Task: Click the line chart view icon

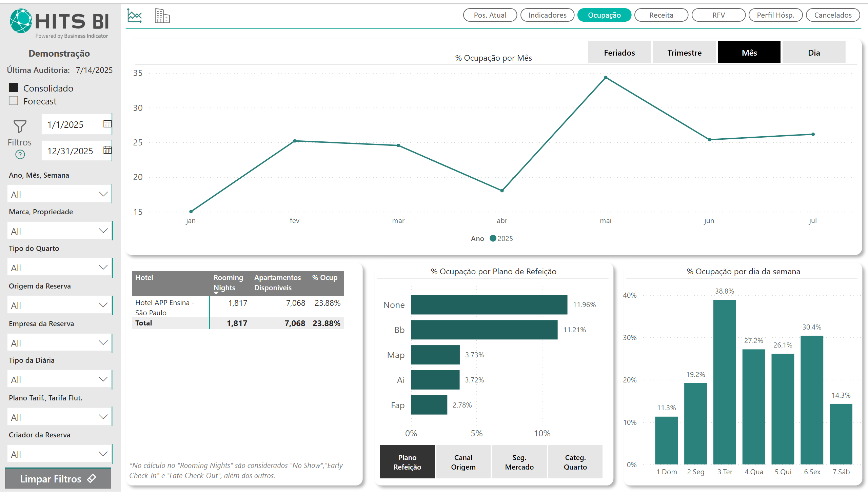Action: (x=135, y=16)
